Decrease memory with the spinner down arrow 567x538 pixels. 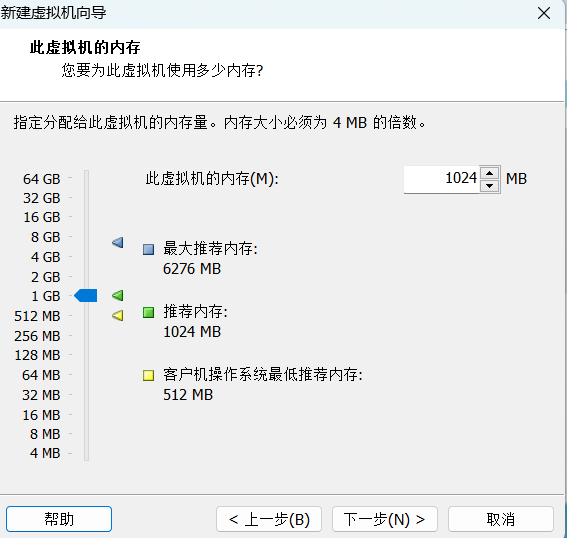coord(490,186)
